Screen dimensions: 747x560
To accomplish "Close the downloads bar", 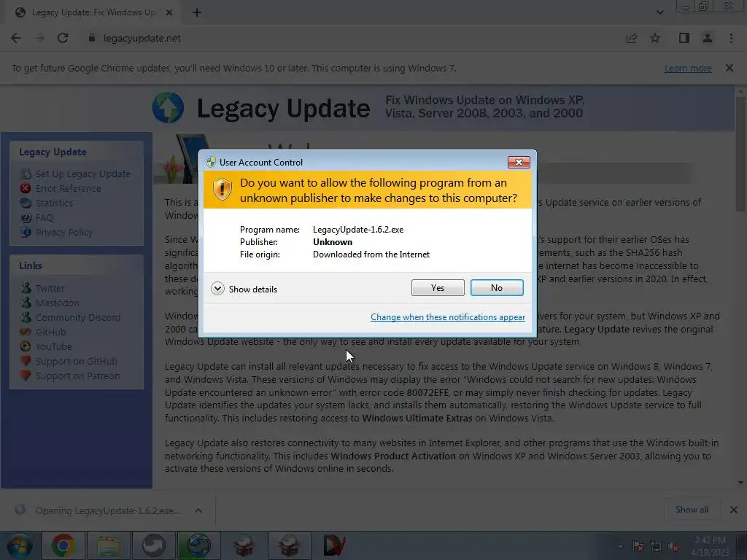I will pyautogui.click(x=734, y=510).
